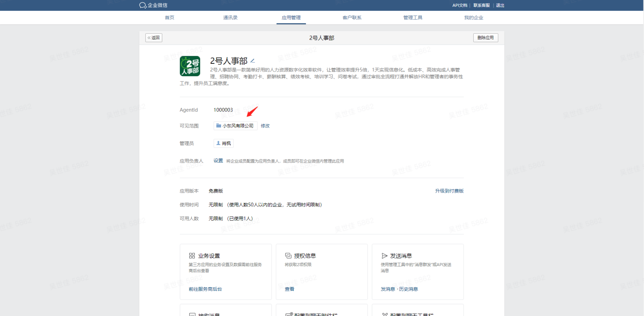Click the 2号人事部 page header title

(322, 38)
